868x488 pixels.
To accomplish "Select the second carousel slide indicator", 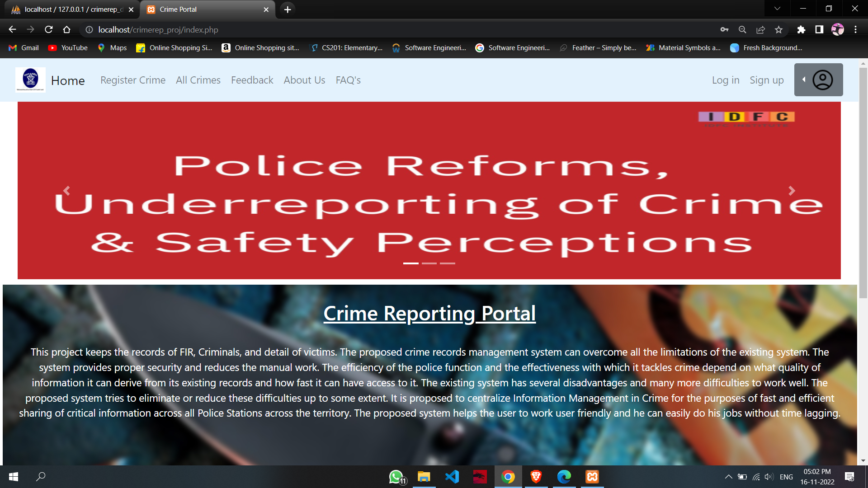I will [429, 263].
